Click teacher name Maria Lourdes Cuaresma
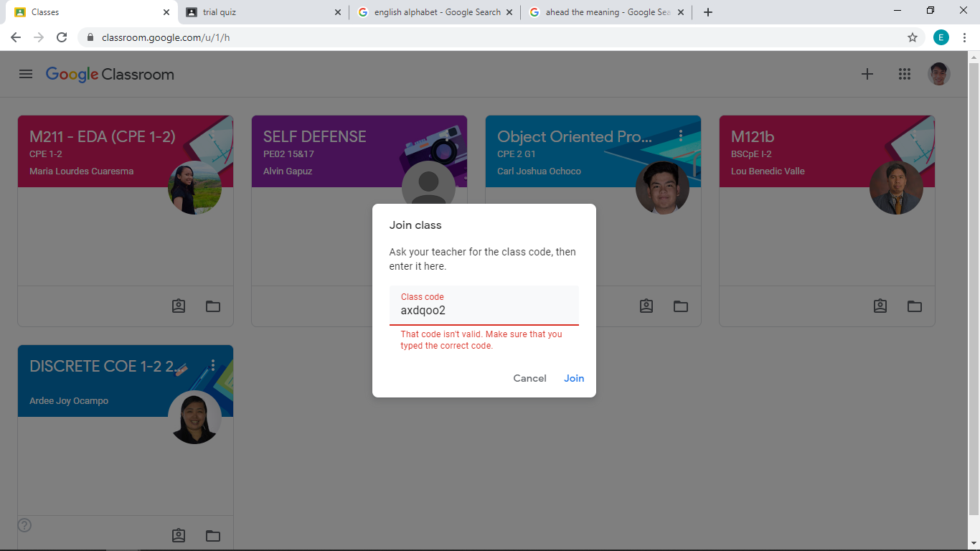Screen dimensions: 980x551 pos(82,171)
